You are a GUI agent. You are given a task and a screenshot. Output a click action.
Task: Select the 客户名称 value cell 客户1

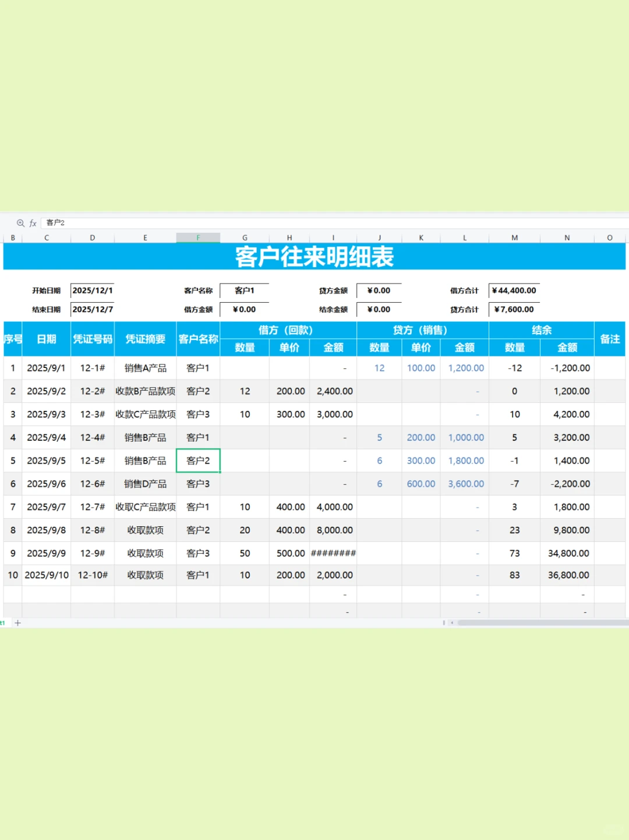click(245, 290)
